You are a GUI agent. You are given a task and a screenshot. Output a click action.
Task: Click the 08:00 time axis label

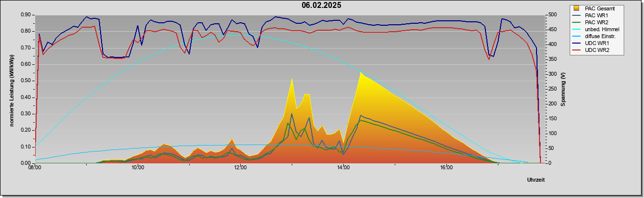[x=35, y=167]
